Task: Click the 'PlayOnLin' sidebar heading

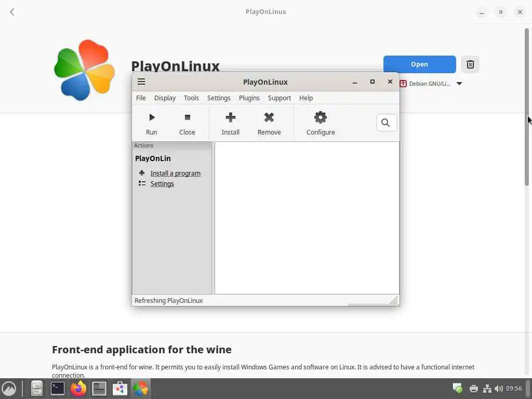Action: (153, 158)
